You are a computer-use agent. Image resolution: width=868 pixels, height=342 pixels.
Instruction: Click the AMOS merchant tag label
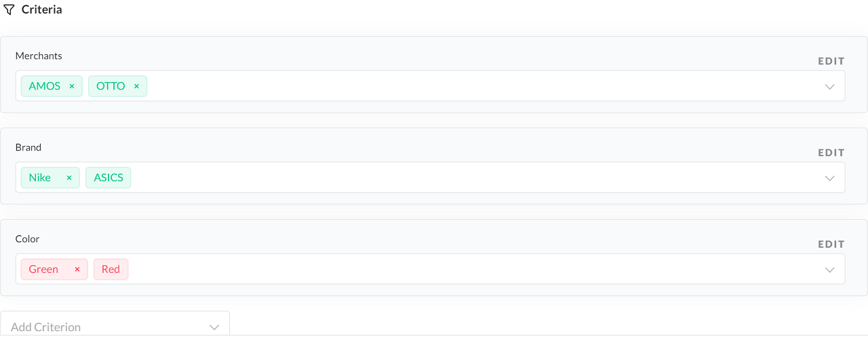tap(45, 86)
